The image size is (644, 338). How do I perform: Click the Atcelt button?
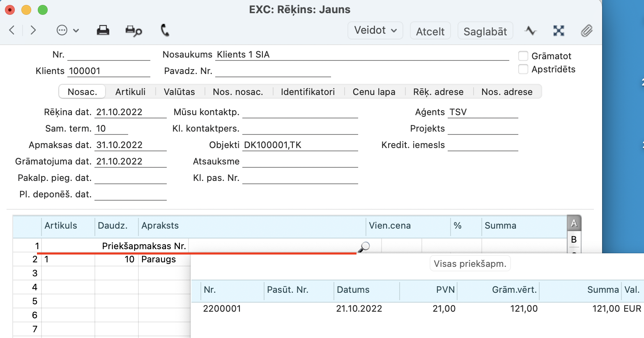pyautogui.click(x=430, y=31)
